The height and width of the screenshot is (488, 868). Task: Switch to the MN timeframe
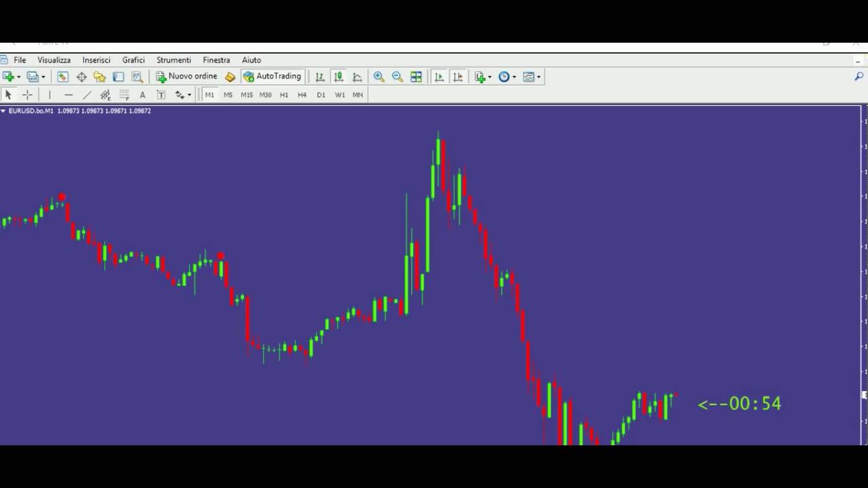point(358,95)
